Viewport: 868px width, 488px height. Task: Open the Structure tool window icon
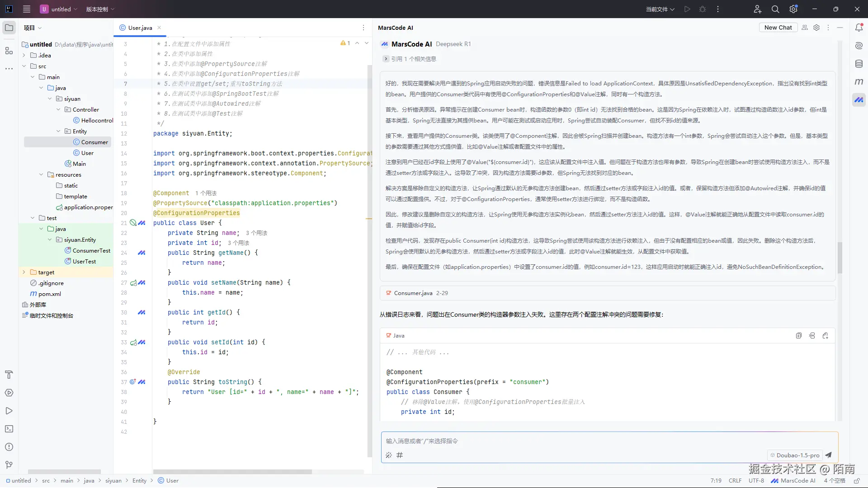9,51
